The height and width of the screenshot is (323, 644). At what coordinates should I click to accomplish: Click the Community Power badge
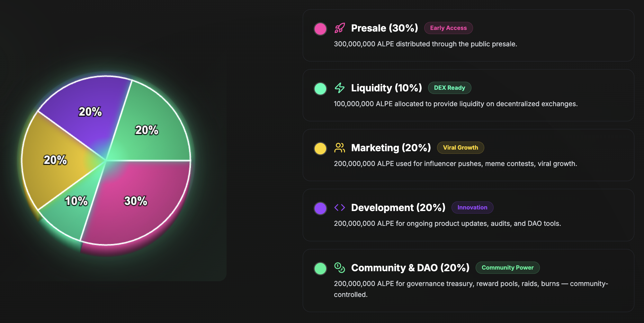[507, 268]
